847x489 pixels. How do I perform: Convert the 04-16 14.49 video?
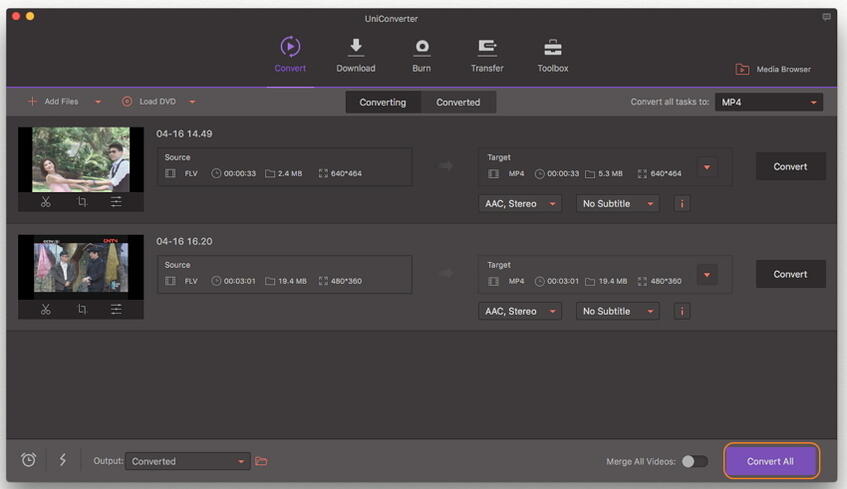coord(790,166)
